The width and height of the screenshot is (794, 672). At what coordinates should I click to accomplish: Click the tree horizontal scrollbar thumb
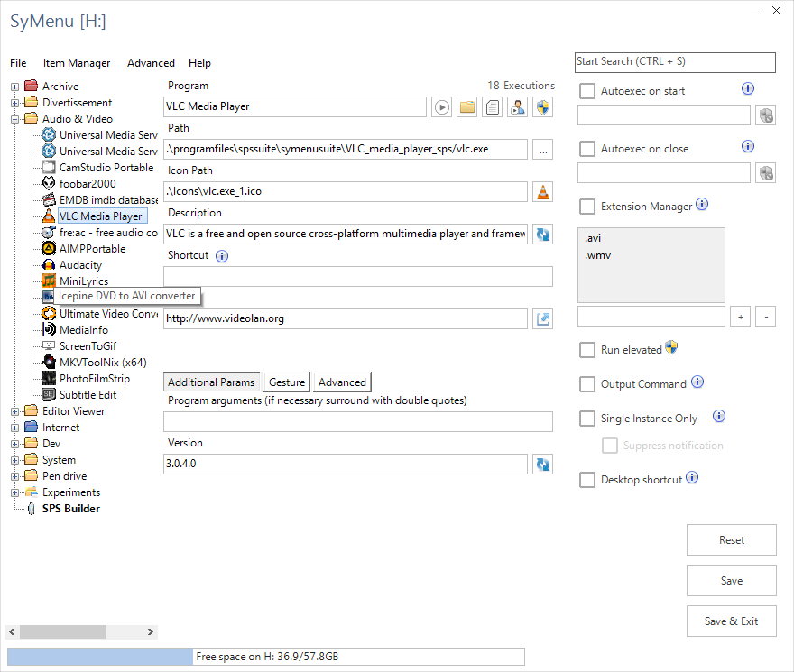[63, 631]
